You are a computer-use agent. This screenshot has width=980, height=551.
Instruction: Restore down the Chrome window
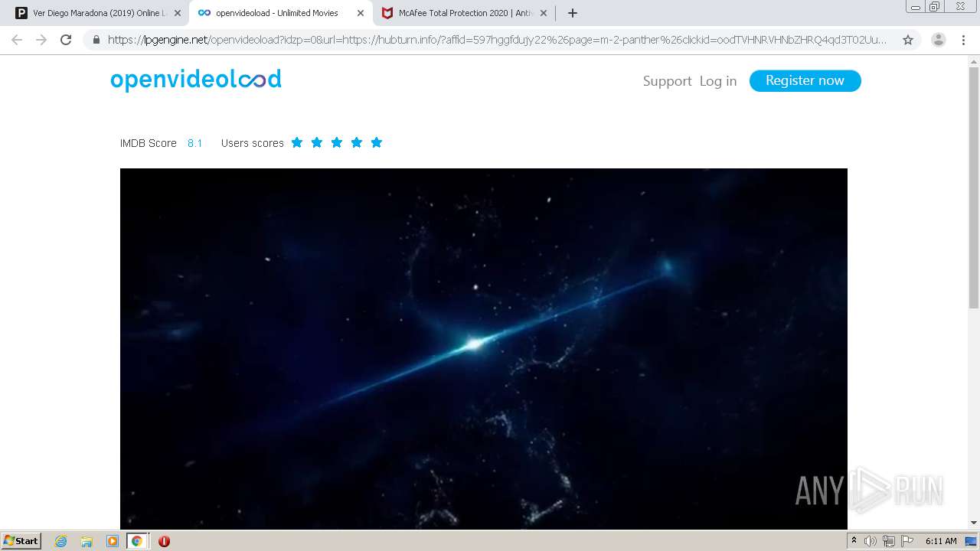935,7
